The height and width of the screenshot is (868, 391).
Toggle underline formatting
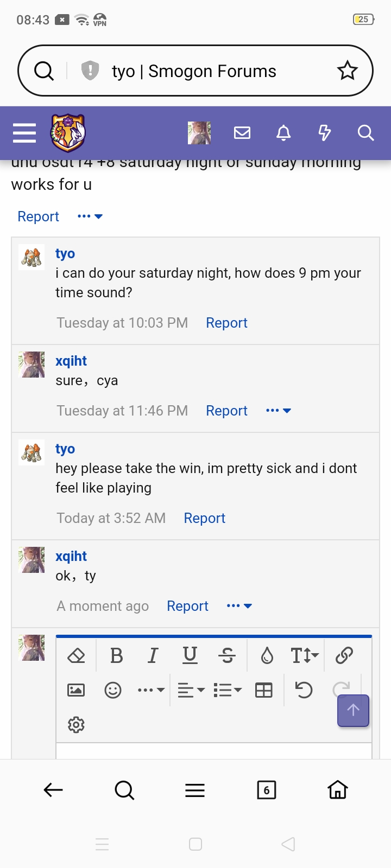tap(190, 655)
